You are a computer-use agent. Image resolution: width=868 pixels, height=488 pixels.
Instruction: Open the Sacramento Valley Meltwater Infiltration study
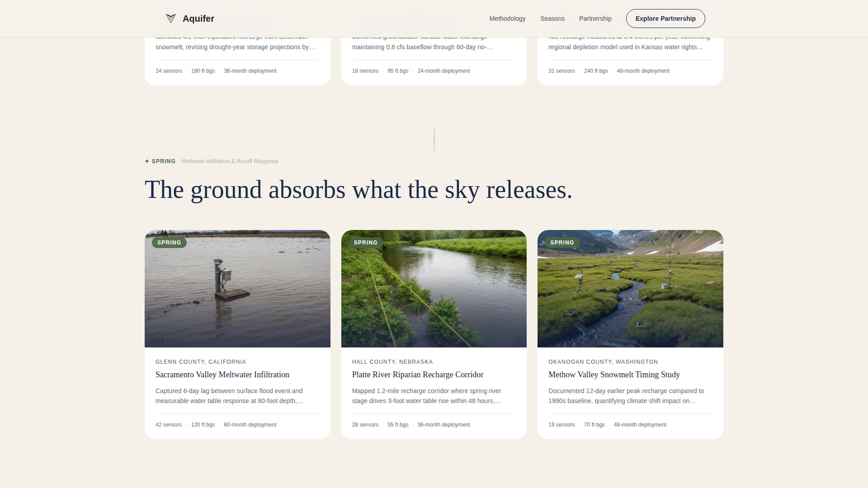pyautogui.click(x=222, y=374)
